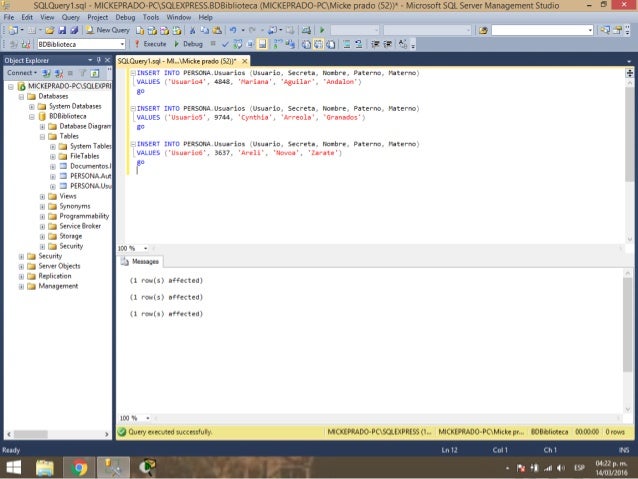
Task: Click the Disconnect icon in Object Explorer
Action: [x=59, y=73]
